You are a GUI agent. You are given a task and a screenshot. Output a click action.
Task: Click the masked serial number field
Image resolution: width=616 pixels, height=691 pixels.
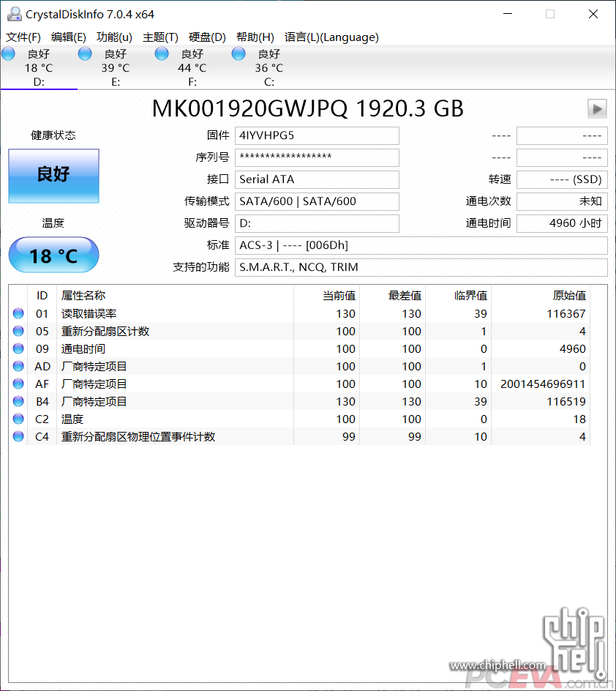tap(317, 157)
